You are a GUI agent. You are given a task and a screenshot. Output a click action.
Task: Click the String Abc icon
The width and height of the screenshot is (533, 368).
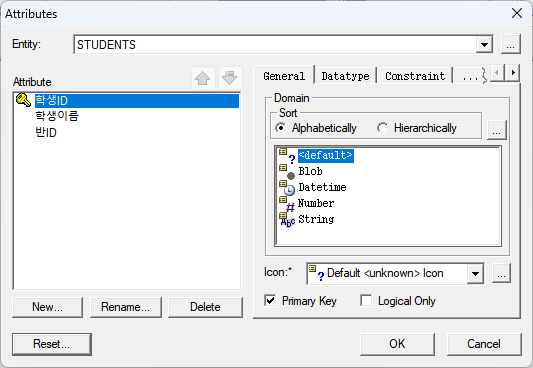(x=287, y=220)
